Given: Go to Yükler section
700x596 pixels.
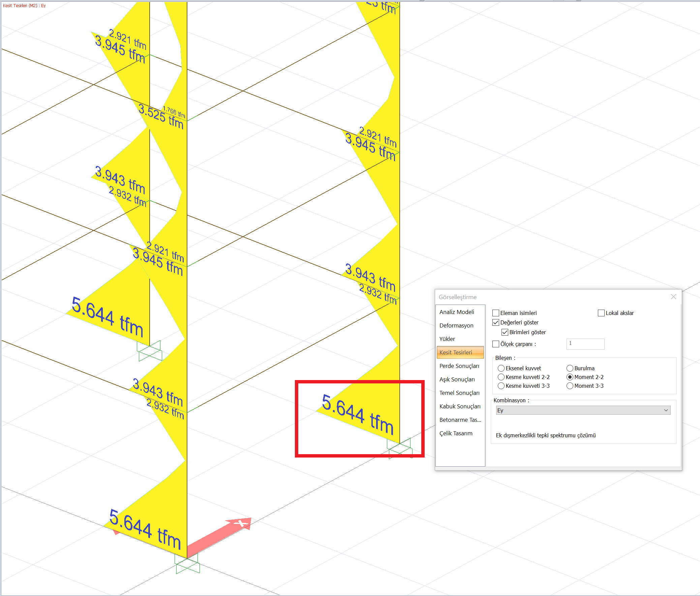Looking at the screenshot, I should click(447, 339).
